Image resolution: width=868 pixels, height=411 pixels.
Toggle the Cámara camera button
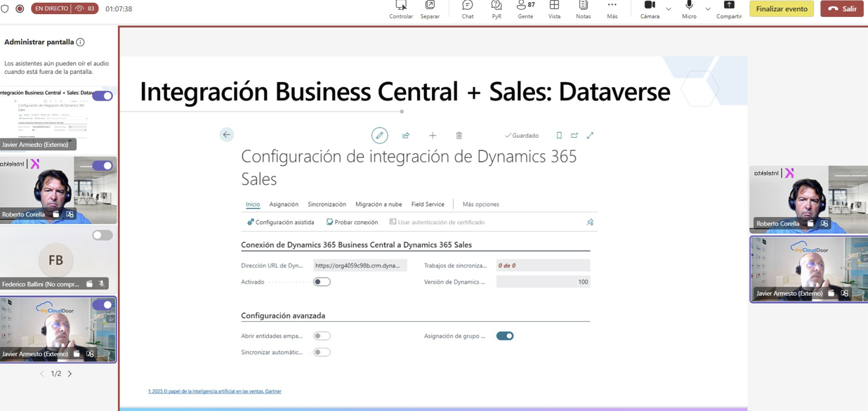650,9
